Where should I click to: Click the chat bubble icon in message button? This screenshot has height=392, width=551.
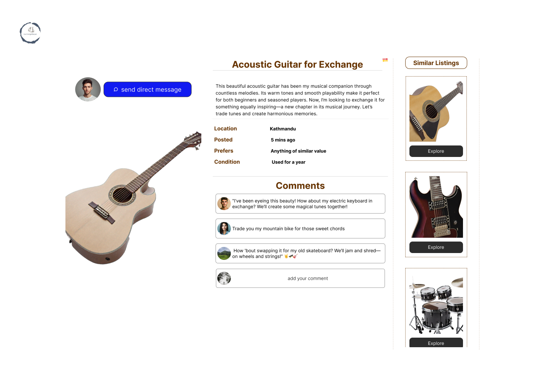tap(116, 90)
